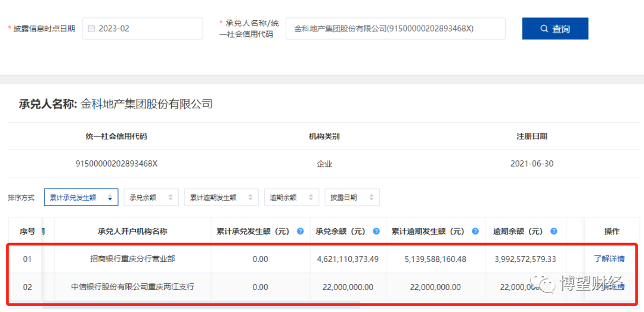Open the 2023-02 disclosure date field

pos(143,29)
